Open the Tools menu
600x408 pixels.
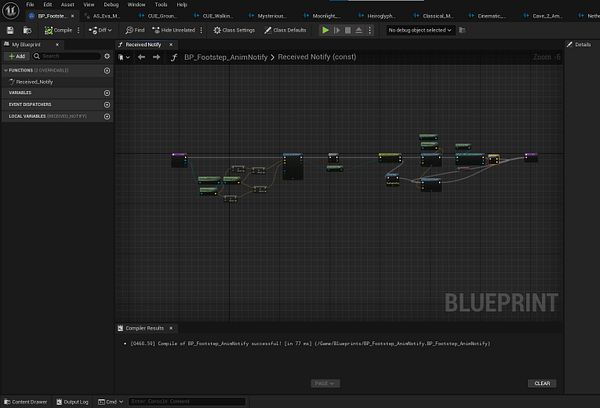(161, 5)
